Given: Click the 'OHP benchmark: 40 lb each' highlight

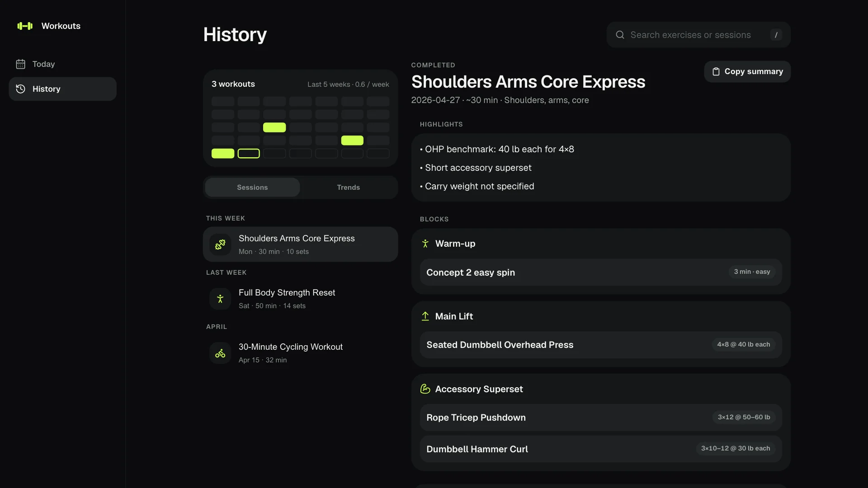Looking at the screenshot, I should pyautogui.click(x=497, y=150).
